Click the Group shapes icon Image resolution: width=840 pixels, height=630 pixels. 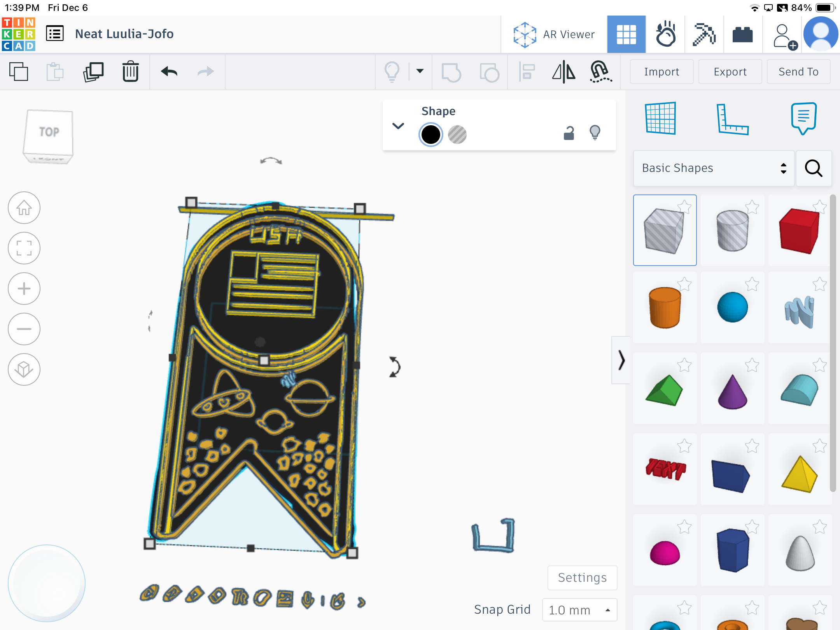(451, 72)
